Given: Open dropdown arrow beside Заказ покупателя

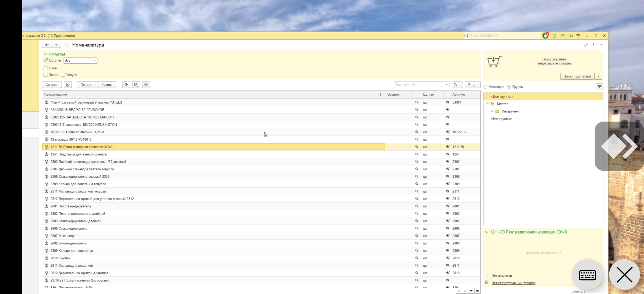Looking at the screenshot, I should coord(598,76).
